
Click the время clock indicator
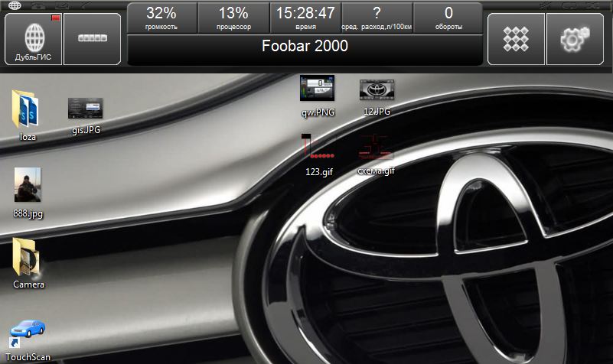point(305,18)
